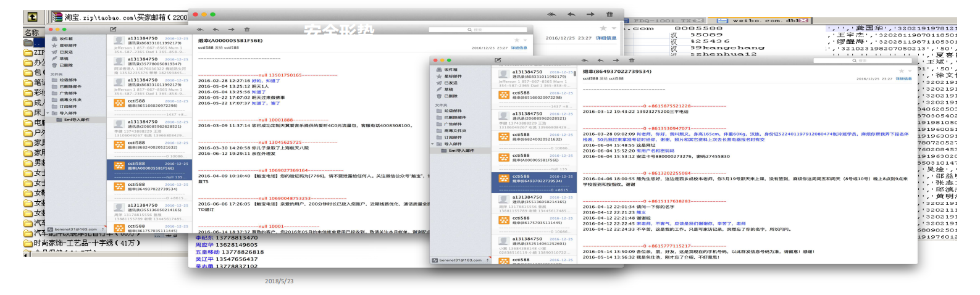This screenshot has width=980, height=295.
Task: Click the forward arrow in the front mail window
Action: coord(615,60)
